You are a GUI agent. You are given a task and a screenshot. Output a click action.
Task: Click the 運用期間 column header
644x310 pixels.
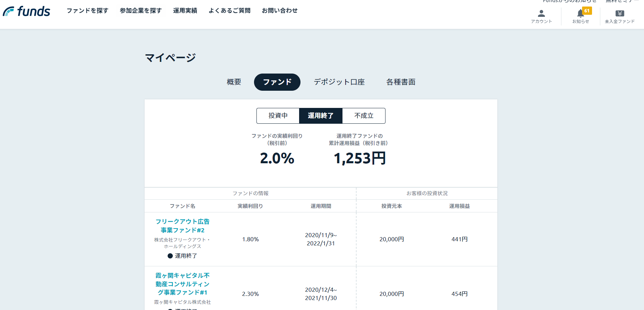click(321, 206)
